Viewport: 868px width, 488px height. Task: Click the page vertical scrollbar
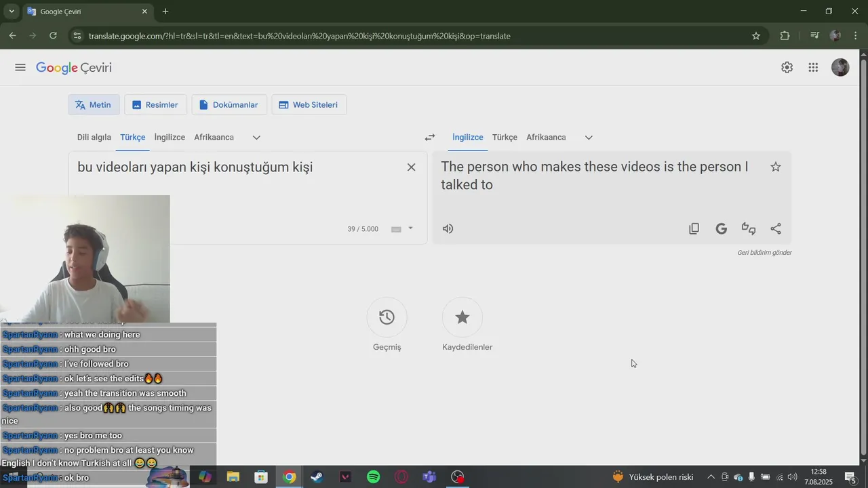coord(863,258)
